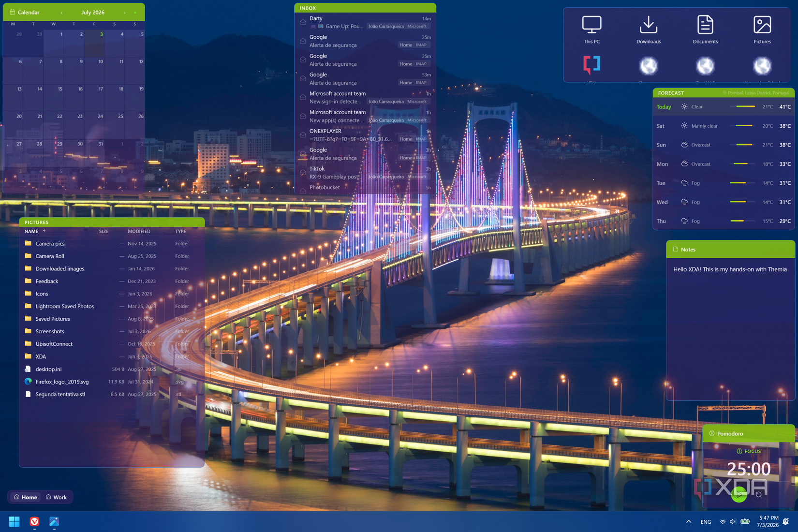Viewport: 798px width, 532px height.
Task: Click Thu forecast row showing 29°C
Action: (724, 221)
